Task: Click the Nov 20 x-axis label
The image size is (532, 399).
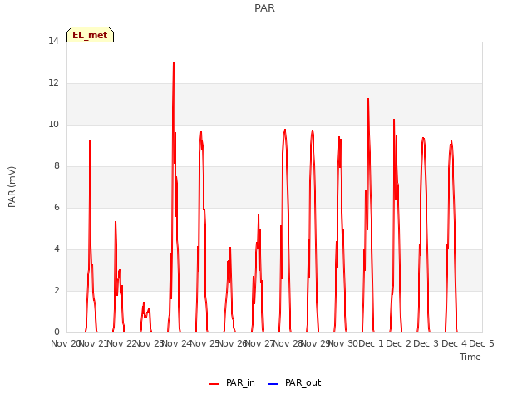Action: click(65, 343)
